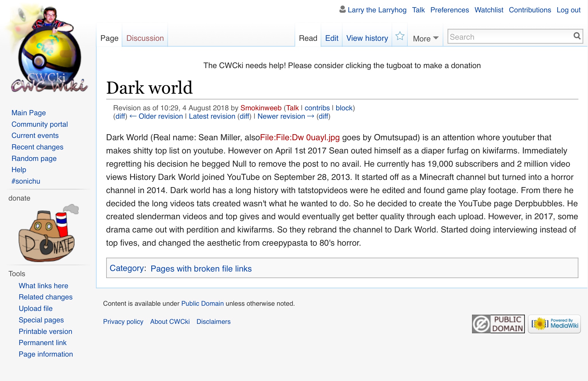Click the diff link after Latest revision
The height and width of the screenshot is (381, 588).
pyautogui.click(x=244, y=116)
